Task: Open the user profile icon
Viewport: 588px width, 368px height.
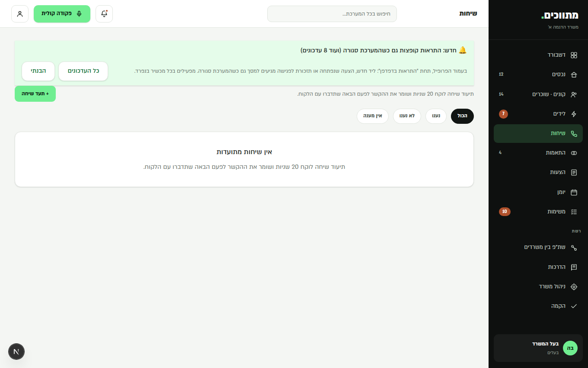Action: click(20, 14)
